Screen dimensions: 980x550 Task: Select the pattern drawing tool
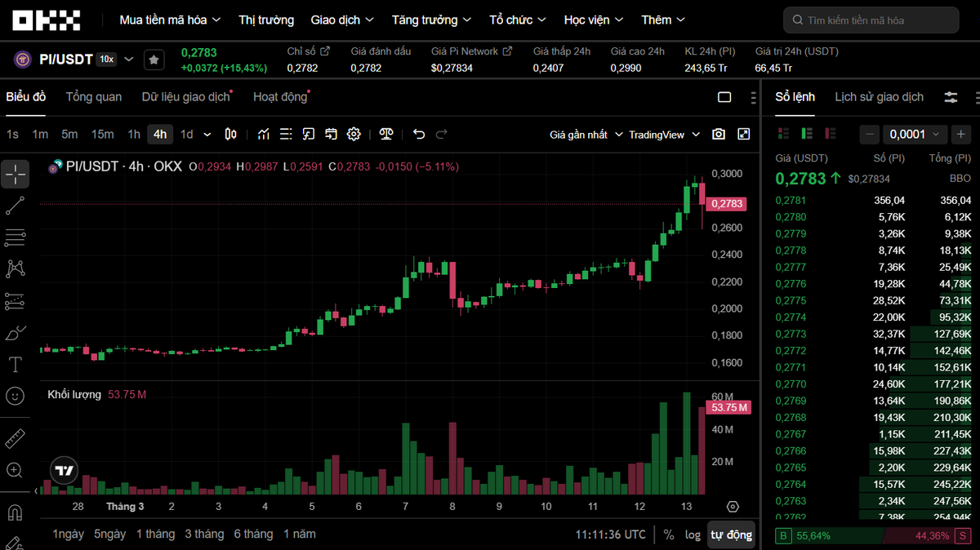coord(15,268)
